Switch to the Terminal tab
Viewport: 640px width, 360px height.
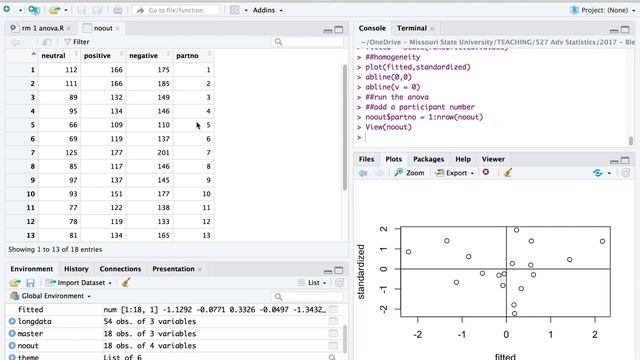[x=411, y=28]
